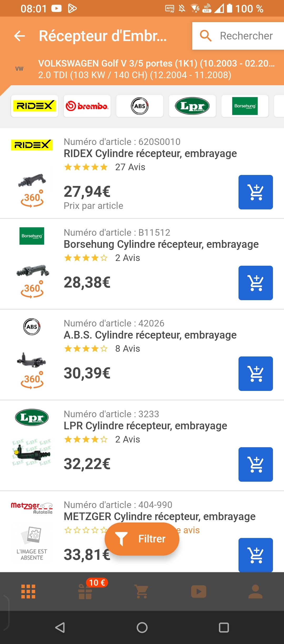Screen dimensions: 284x644
Task: Add A.B.S. cylinder to cart
Action: [255, 374]
